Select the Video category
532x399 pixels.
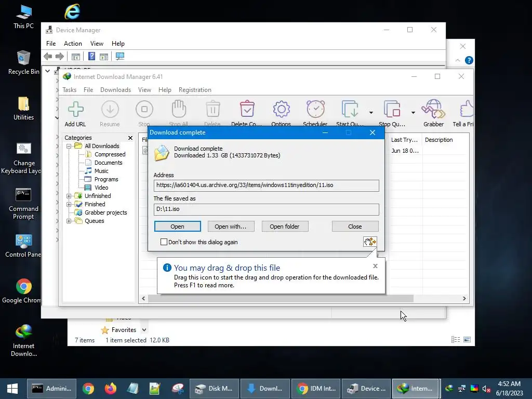(x=101, y=188)
